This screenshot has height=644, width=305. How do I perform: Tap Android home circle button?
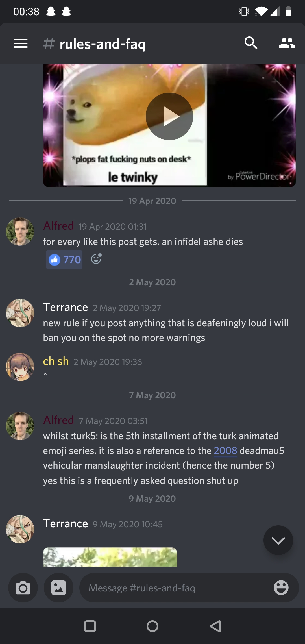(152, 626)
